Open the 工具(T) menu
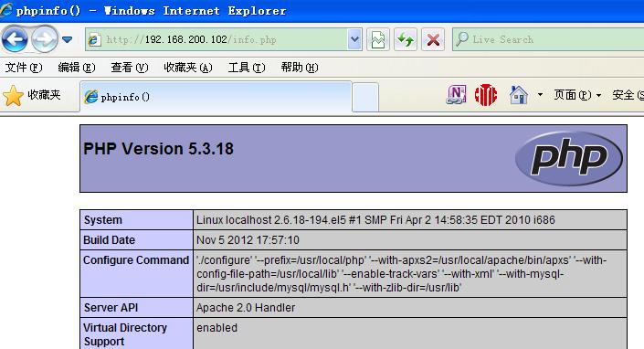 coord(247,68)
